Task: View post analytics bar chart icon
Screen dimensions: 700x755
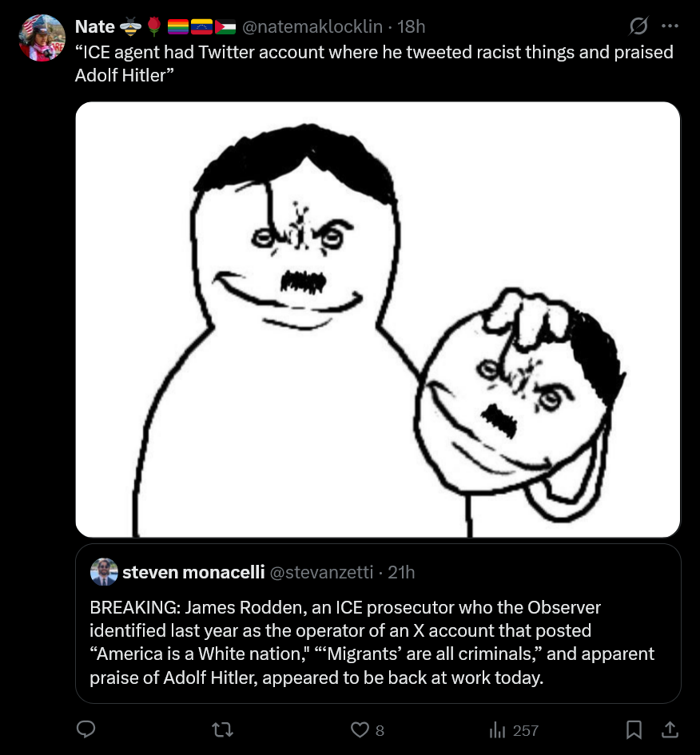Action: [497, 730]
